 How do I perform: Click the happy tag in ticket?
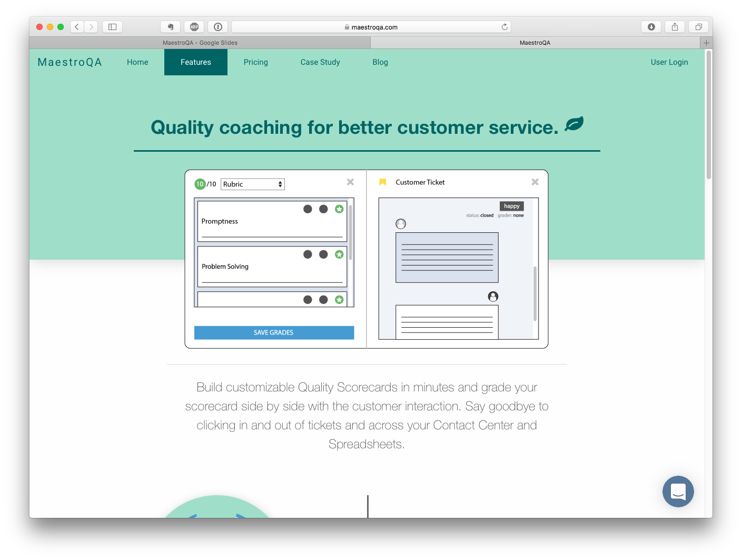pos(511,206)
